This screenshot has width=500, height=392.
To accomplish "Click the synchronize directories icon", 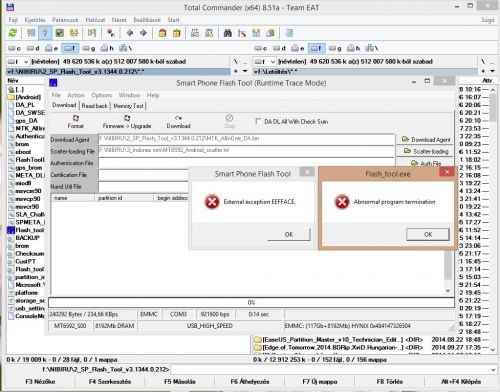I will tap(256, 33).
